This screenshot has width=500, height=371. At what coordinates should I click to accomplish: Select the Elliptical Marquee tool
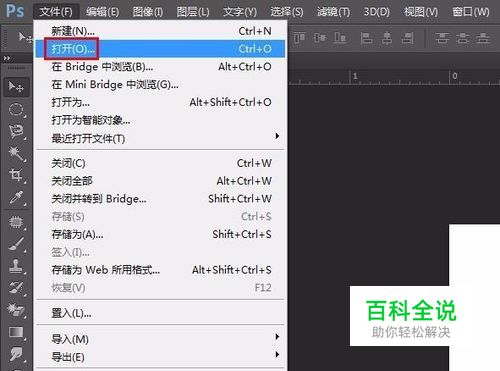point(16,109)
